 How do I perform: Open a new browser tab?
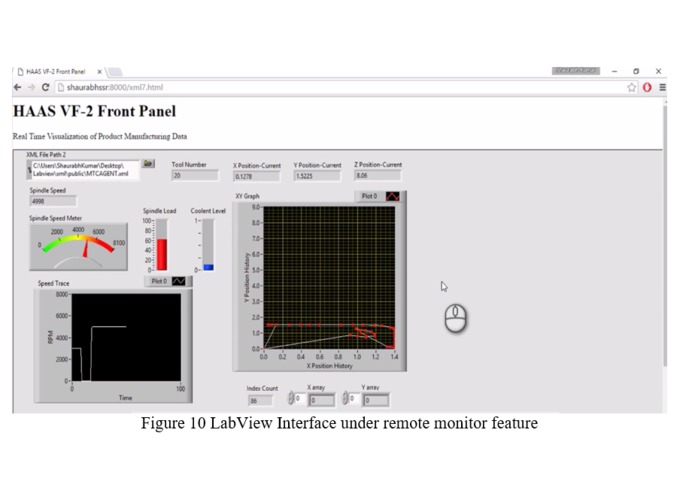click(x=115, y=72)
